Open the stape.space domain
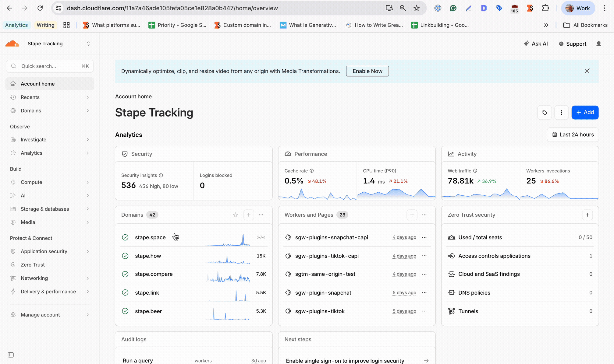This screenshot has width=614, height=364. tap(150, 237)
